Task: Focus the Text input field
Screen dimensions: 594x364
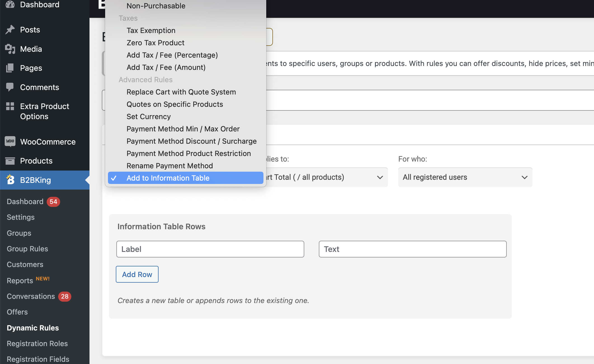Action: tap(412, 249)
